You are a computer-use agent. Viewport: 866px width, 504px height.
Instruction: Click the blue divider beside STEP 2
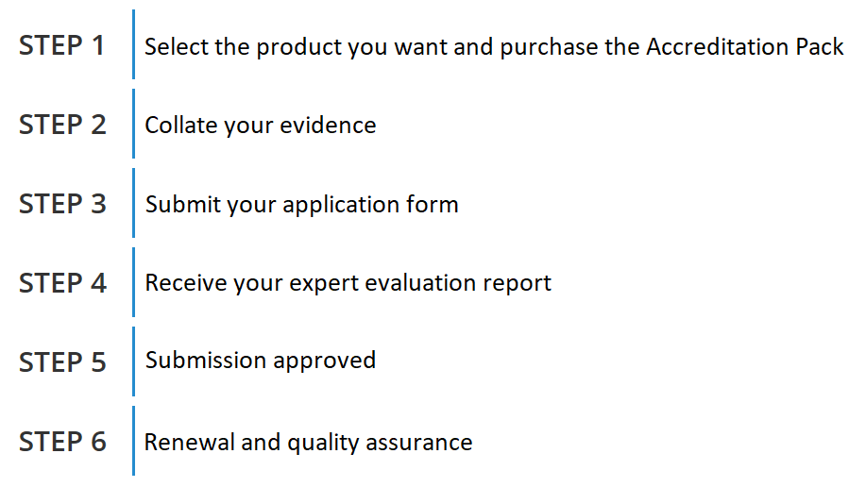pos(133,124)
